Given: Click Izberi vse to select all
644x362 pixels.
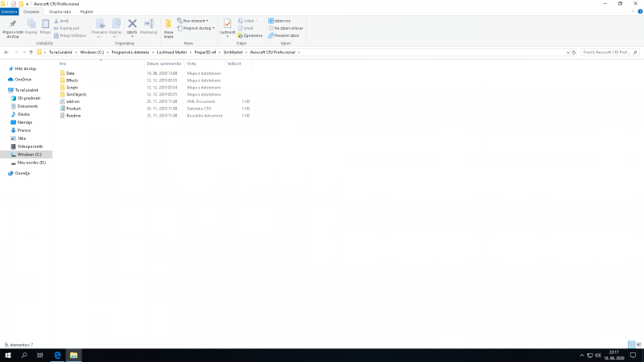Looking at the screenshot, I should pos(279,21).
